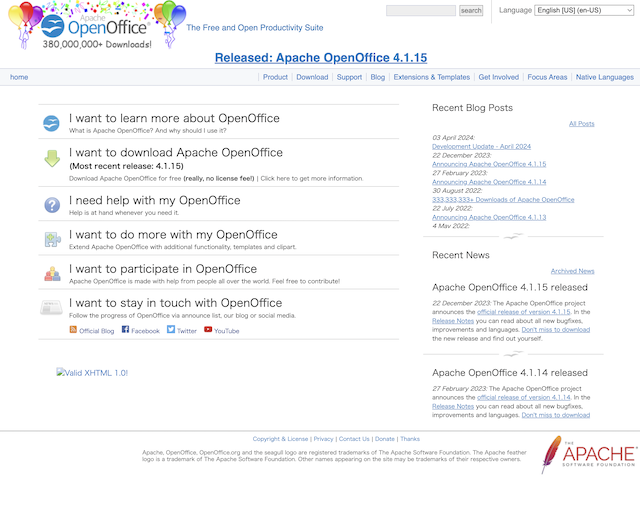The image size is (640, 510).
Task: Open the home navigation link
Action: coord(19,77)
